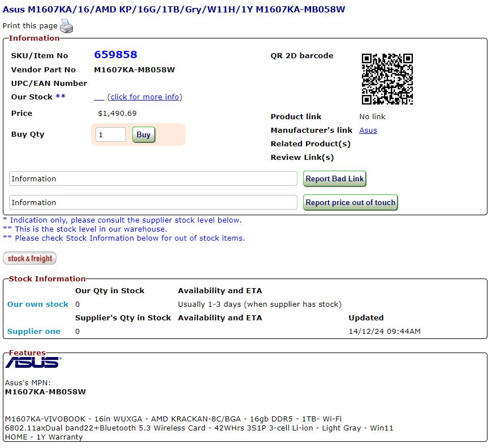The width and height of the screenshot is (492, 448).
Task: Click Information field beside Report Bad Link
Action: click(153, 179)
